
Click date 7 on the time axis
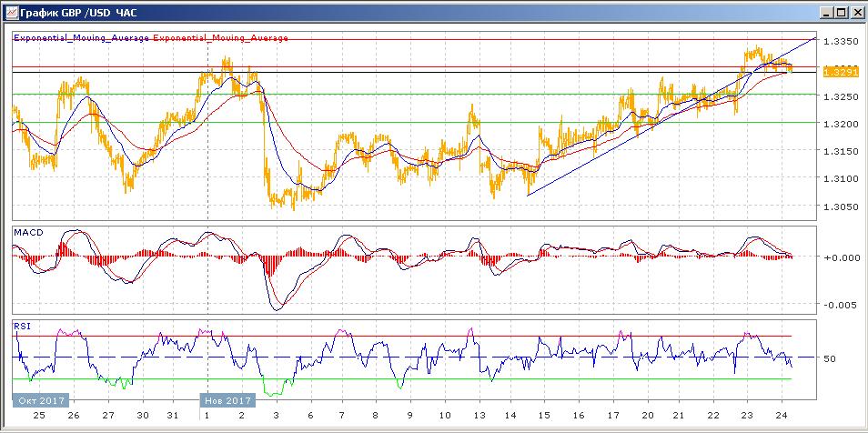coord(341,416)
